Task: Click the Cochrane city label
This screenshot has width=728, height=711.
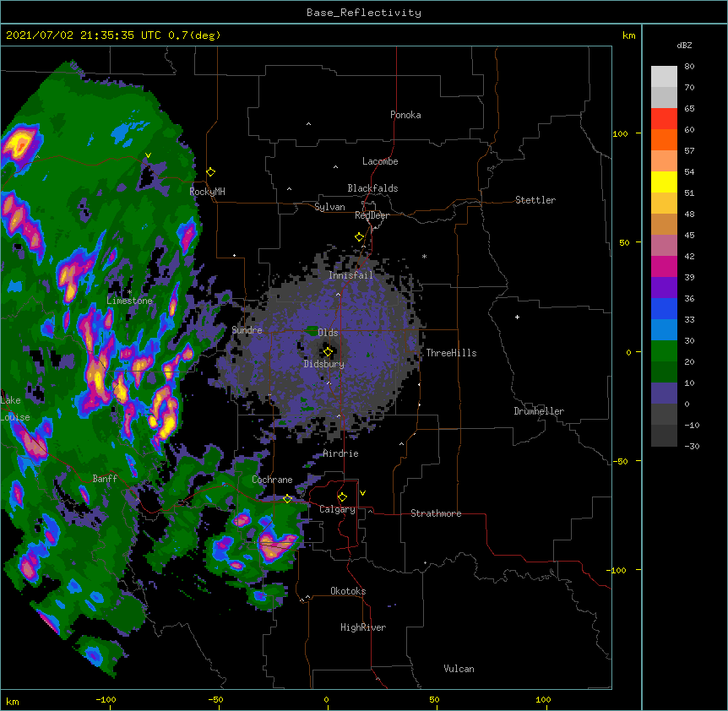Action: pyautogui.click(x=272, y=480)
